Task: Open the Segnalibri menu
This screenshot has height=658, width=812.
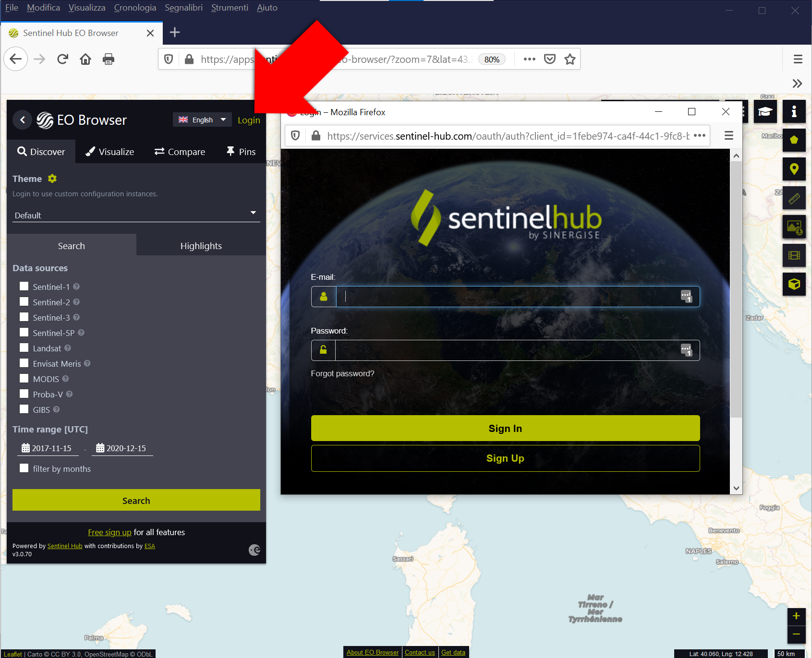Action: [183, 8]
